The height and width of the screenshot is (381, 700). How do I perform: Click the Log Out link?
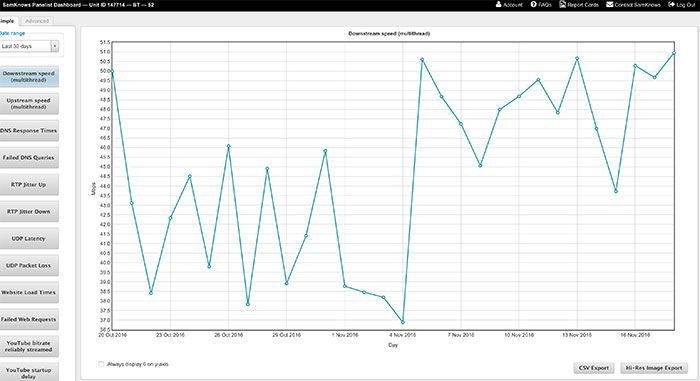pos(685,4)
